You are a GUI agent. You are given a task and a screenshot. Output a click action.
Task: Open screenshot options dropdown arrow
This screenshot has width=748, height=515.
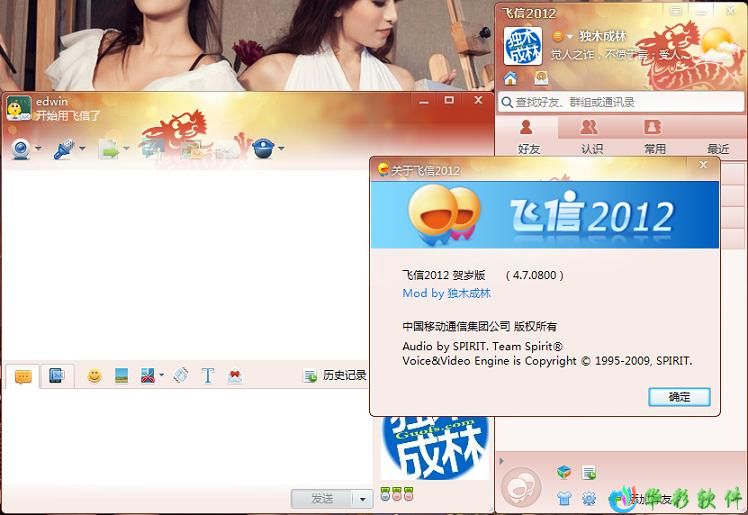click(x=161, y=375)
